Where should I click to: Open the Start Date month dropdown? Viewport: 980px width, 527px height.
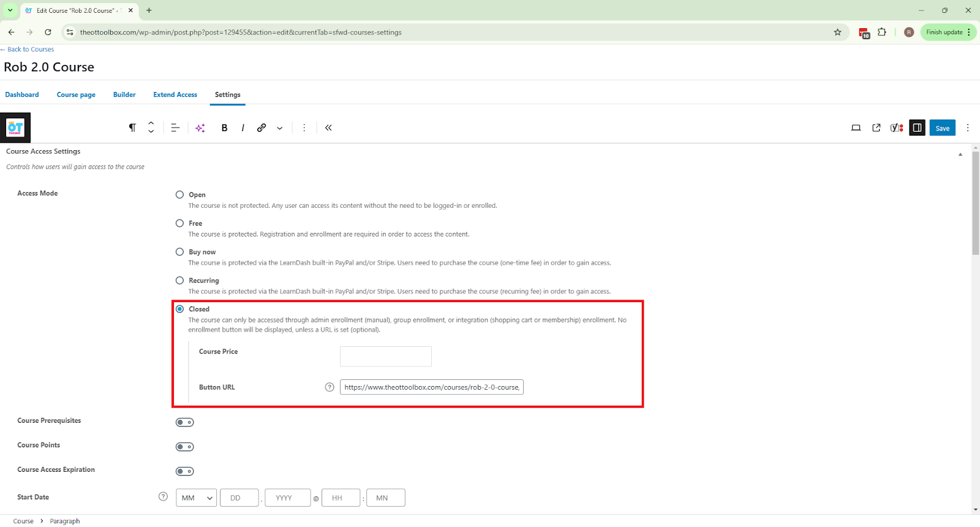pyautogui.click(x=196, y=498)
